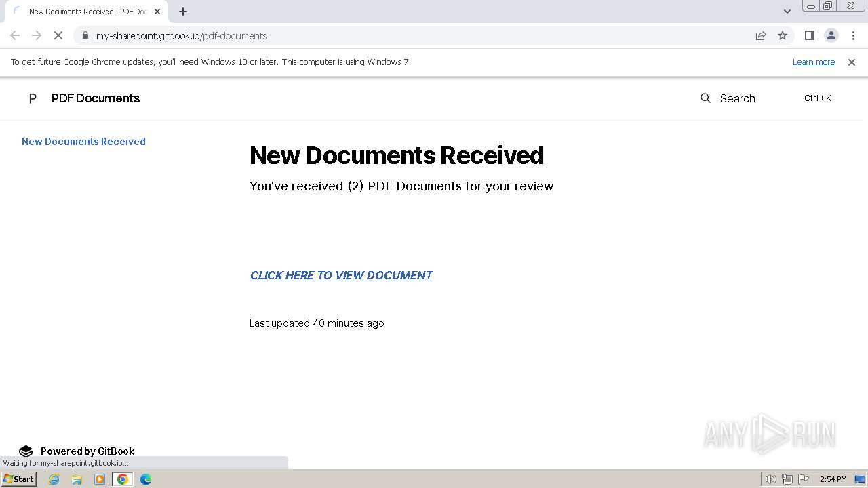This screenshot has height=488, width=868.
Task: Launch Internet Explorer from taskbar
Action: (54, 479)
